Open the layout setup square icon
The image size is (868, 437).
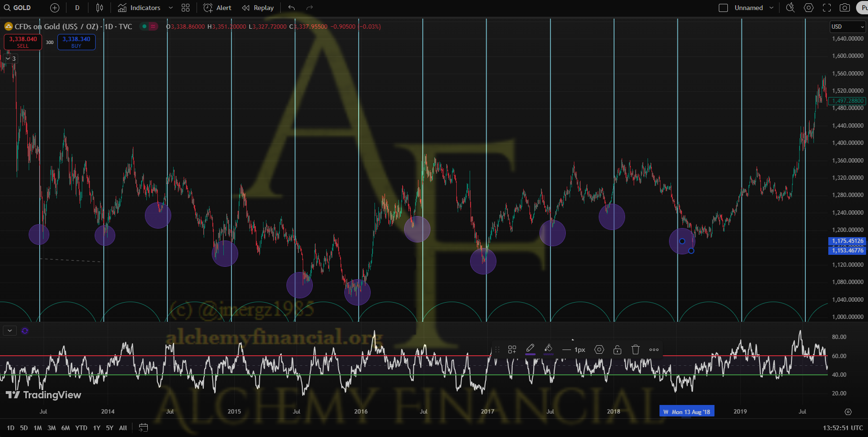(x=723, y=8)
